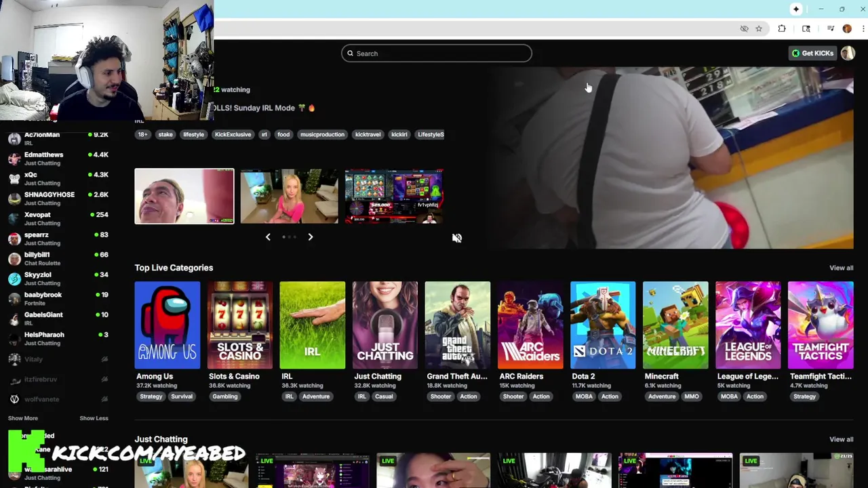View all Top Live Categories

click(841, 268)
